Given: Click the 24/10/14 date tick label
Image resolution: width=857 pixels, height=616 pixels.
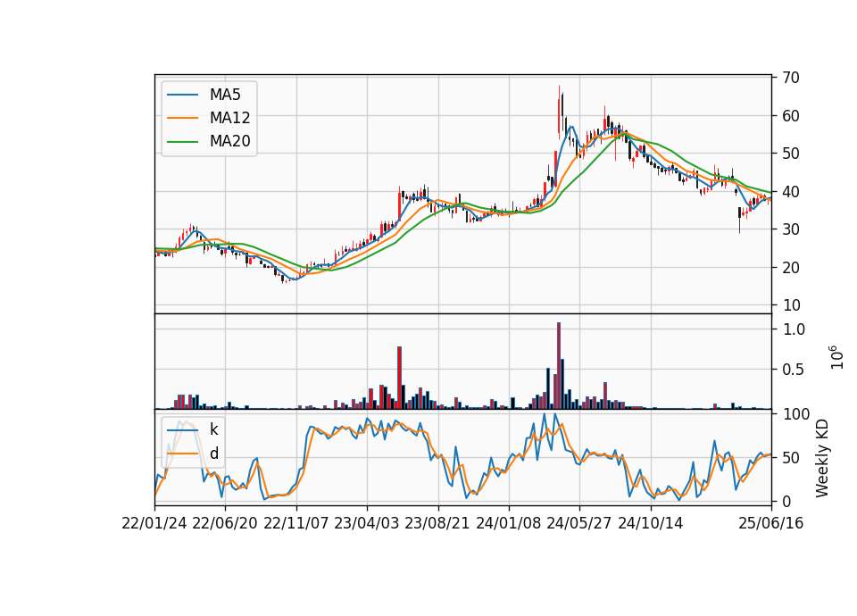Looking at the screenshot, I should 651,523.
